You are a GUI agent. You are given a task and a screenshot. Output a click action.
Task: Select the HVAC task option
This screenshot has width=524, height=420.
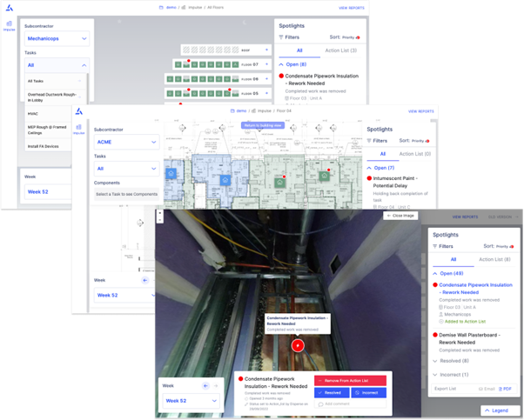click(49, 114)
